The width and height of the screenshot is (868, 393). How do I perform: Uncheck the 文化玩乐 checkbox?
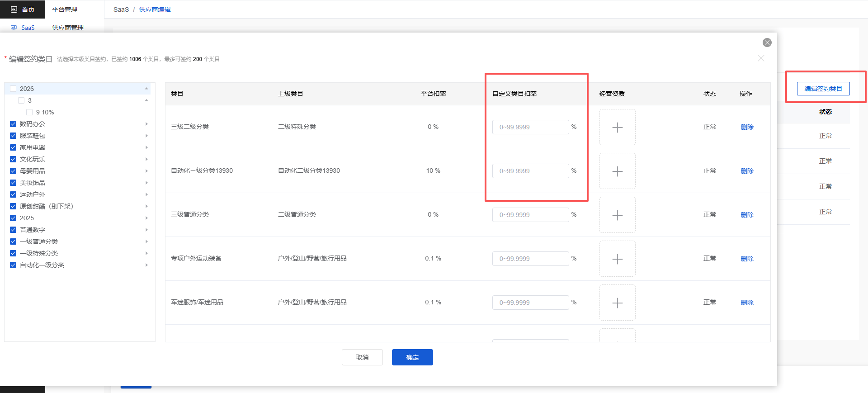click(x=13, y=159)
